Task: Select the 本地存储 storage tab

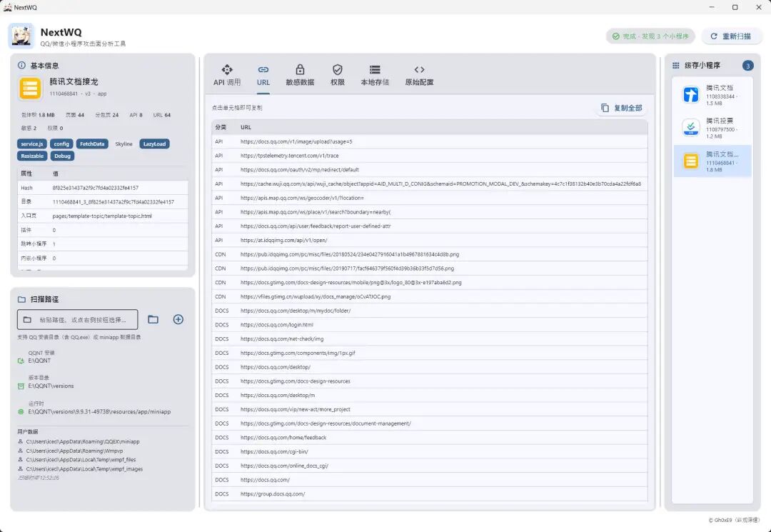Action: (375, 76)
